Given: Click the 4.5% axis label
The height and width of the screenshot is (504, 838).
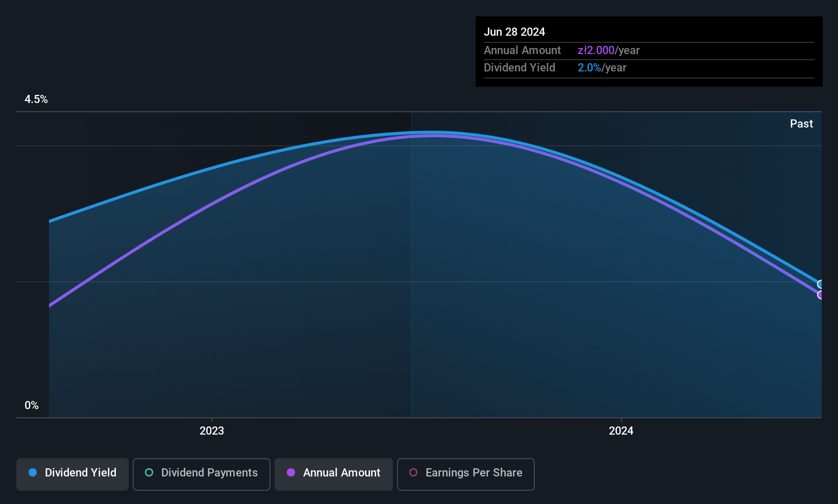Looking at the screenshot, I should tap(36, 99).
